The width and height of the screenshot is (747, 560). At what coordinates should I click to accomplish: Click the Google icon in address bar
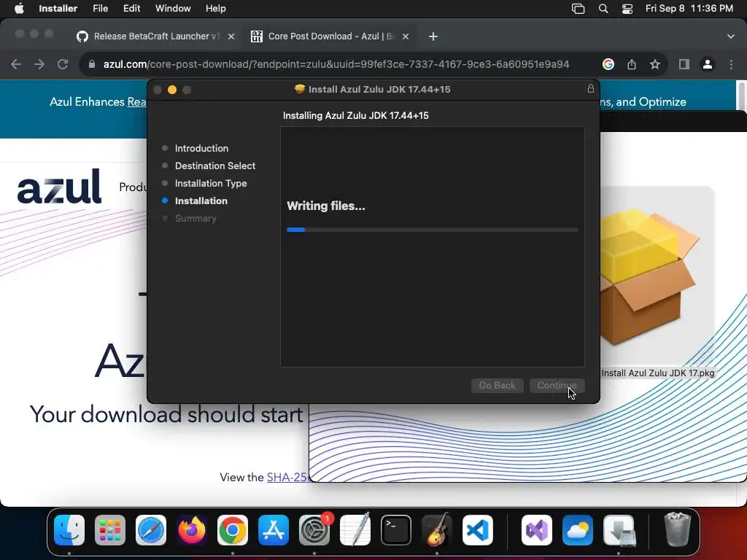coord(608,64)
